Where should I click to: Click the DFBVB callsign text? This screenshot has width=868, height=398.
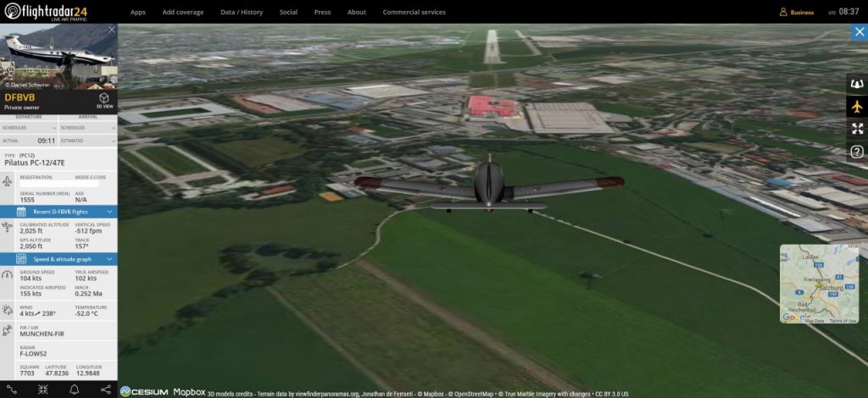(19, 98)
